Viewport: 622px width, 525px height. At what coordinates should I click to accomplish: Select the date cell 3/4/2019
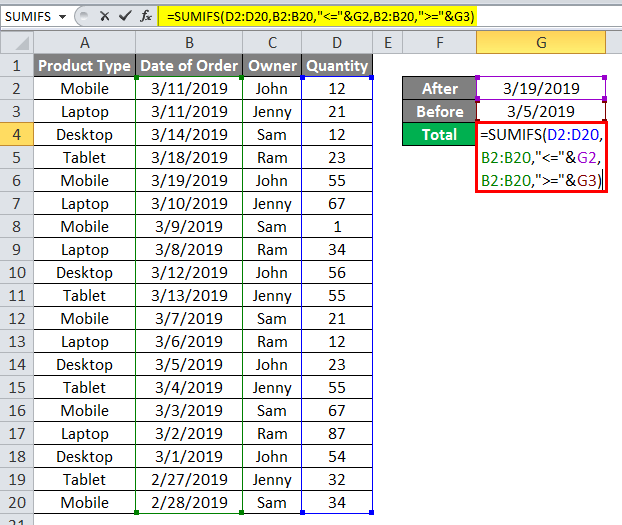pyautogui.click(x=189, y=387)
